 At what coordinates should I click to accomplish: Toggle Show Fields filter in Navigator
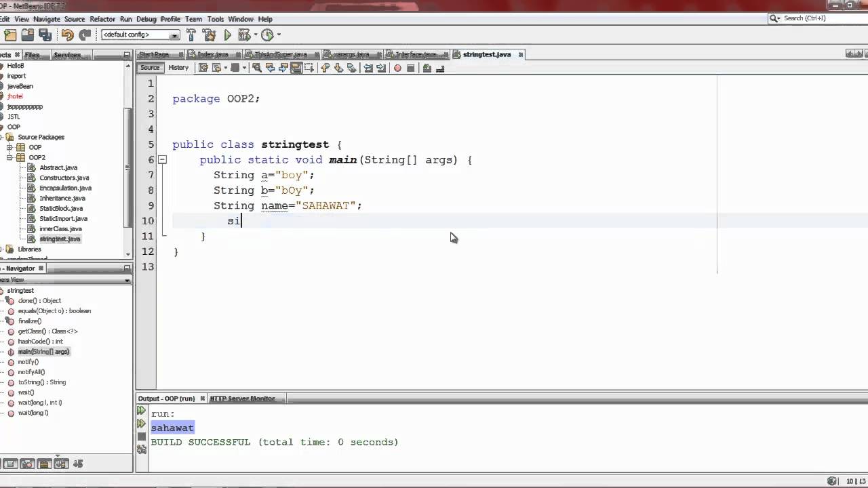pos(10,464)
